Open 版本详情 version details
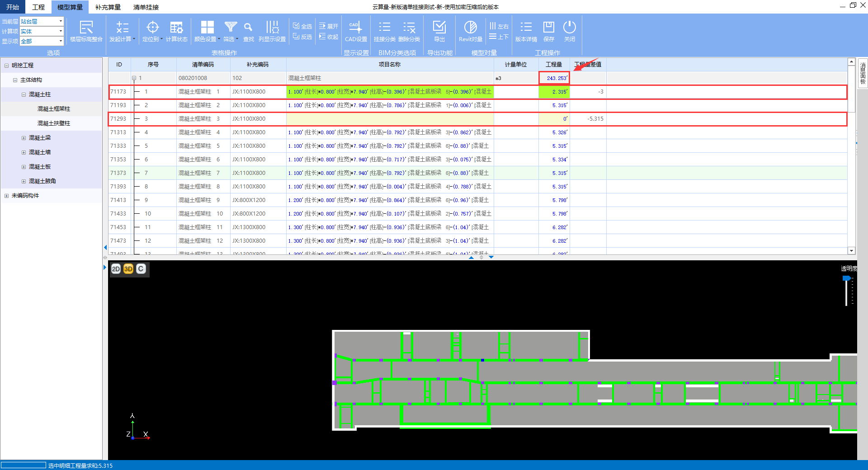This screenshot has height=470, width=868. click(526, 31)
